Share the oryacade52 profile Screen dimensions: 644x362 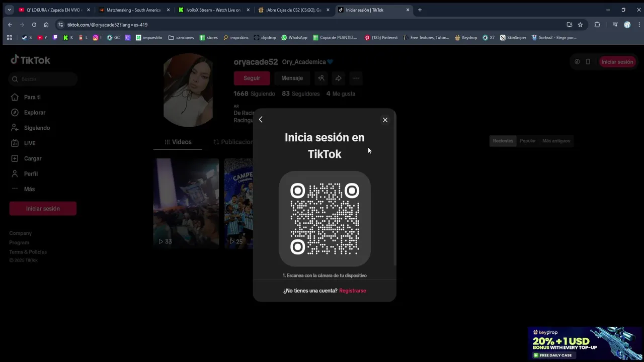pos(339,78)
